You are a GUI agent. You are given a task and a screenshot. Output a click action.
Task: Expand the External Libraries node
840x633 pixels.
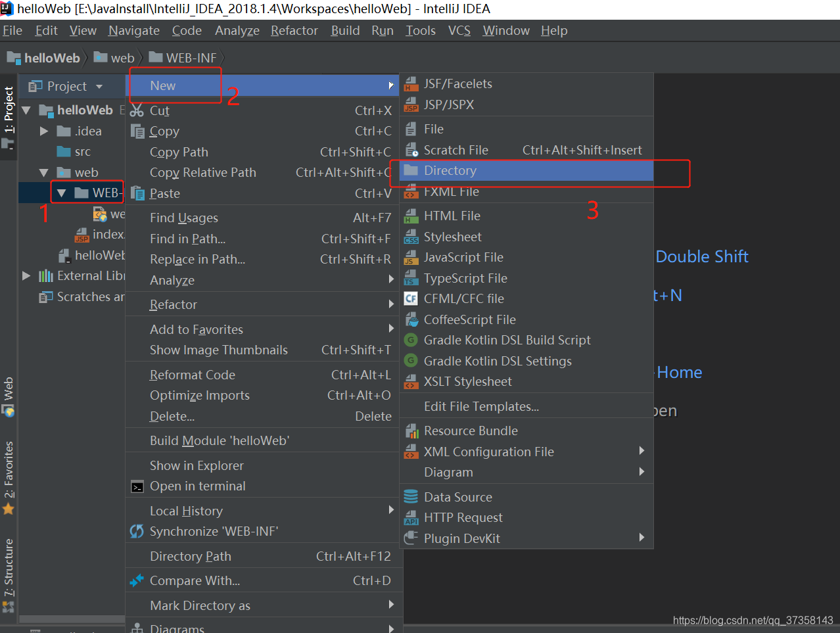click(26, 276)
